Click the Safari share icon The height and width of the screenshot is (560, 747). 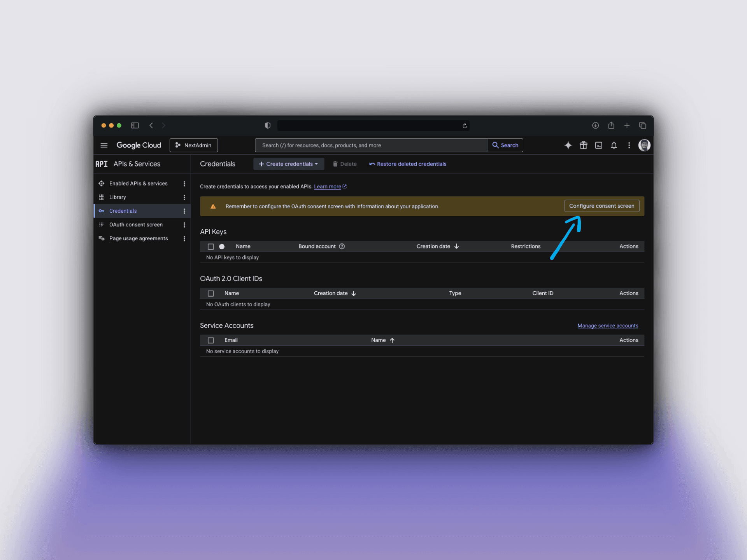pyautogui.click(x=611, y=125)
